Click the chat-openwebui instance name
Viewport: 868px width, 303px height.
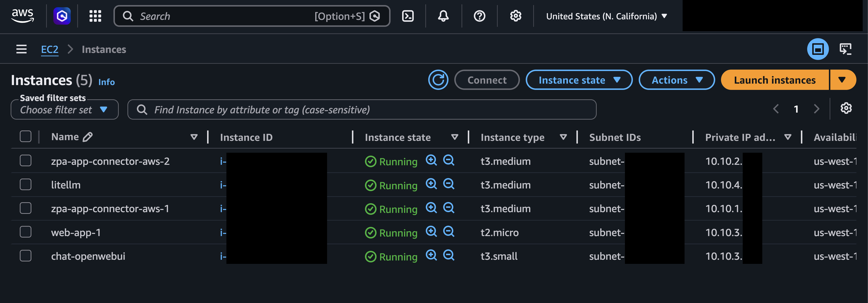click(88, 256)
